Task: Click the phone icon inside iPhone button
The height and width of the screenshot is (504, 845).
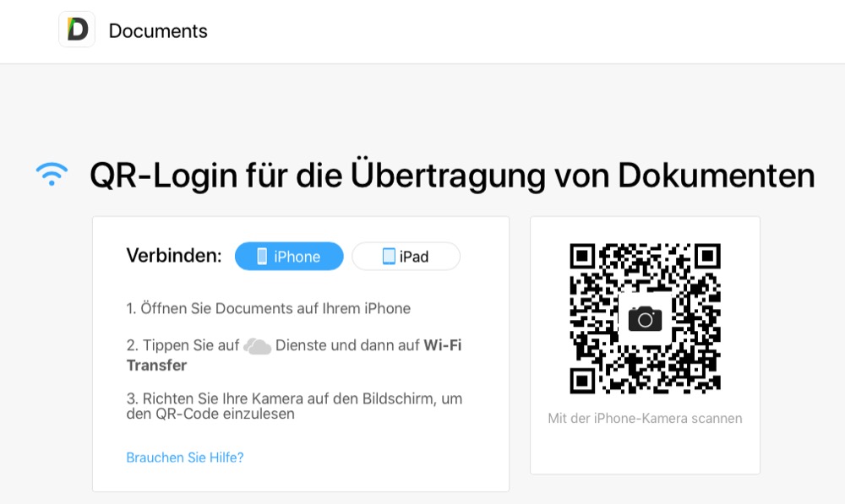Action: (262, 257)
